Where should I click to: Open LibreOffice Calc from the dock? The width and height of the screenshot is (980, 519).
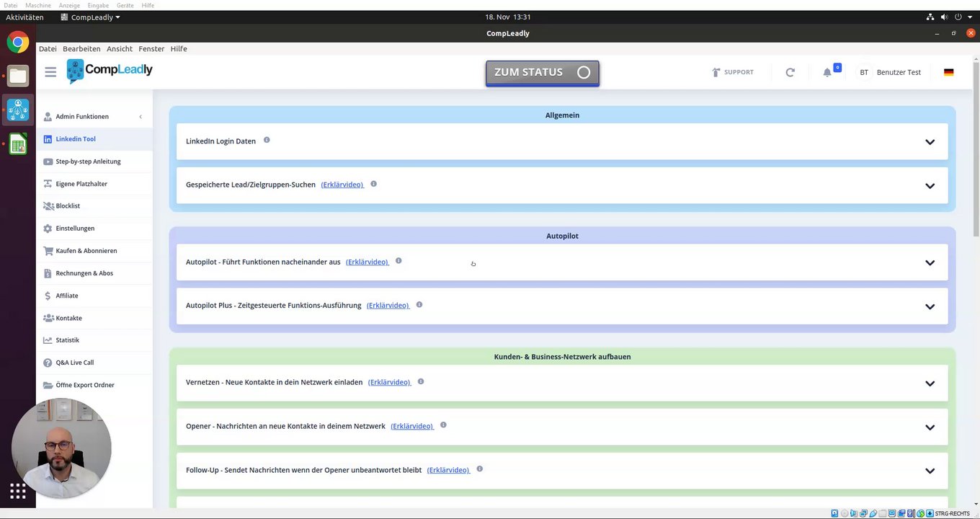18,144
